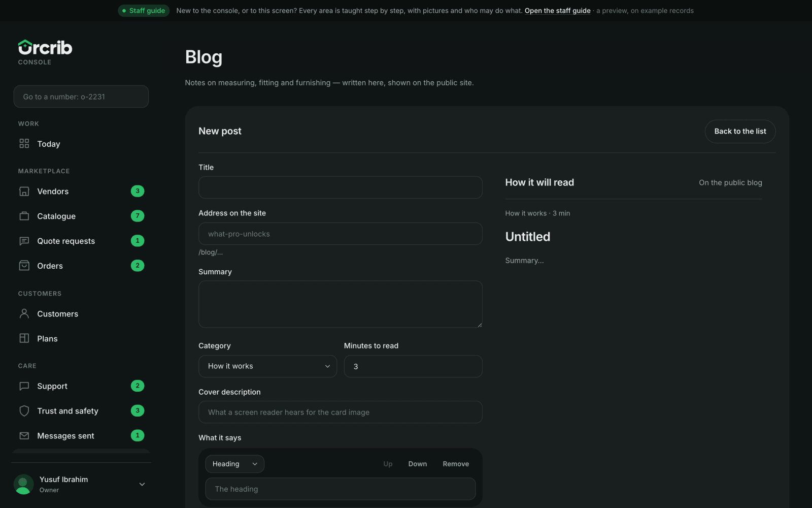Click the Minutes to read field
812x508 pixels.
[x=413, y=366]
